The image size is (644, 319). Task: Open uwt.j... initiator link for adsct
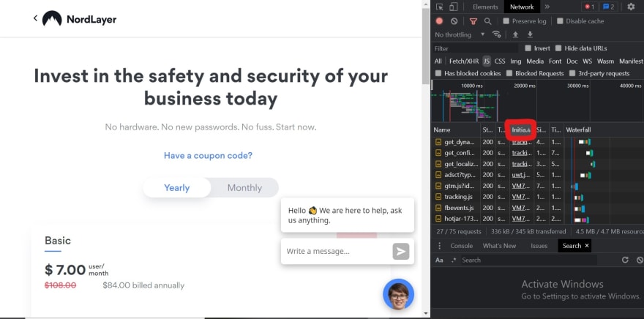[x=522, y=175]
